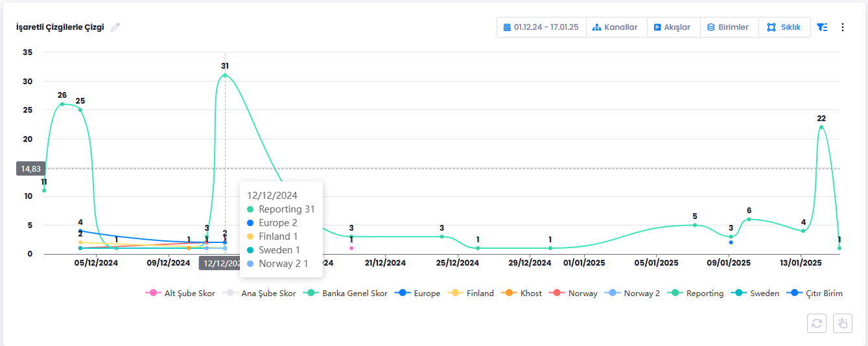This screenshot has height=346, width=868.
Task: Click the calendar icon in date range
Action: pyautogui.click(x=507, y=27)
